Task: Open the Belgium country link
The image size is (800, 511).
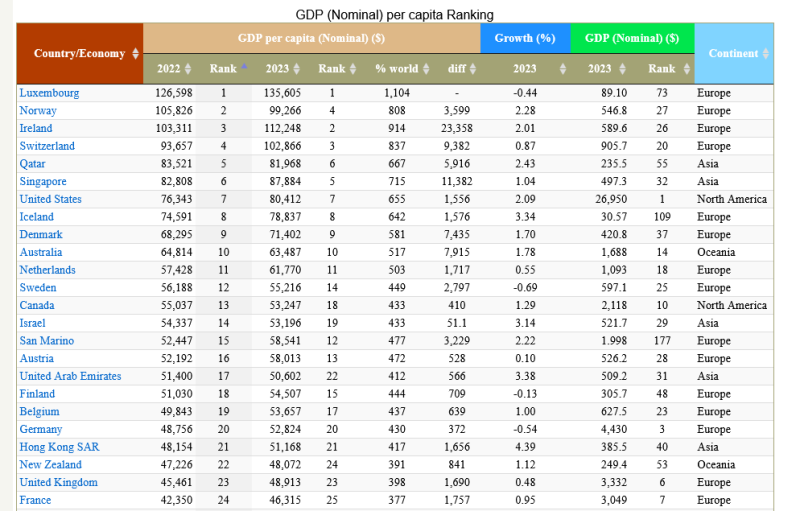Action: coord(39,412)
